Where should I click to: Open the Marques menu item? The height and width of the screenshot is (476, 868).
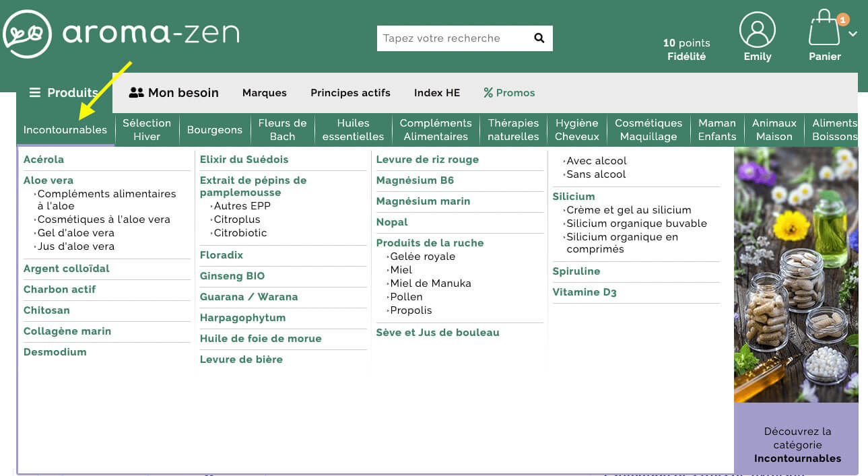click(x=265, y=93)
